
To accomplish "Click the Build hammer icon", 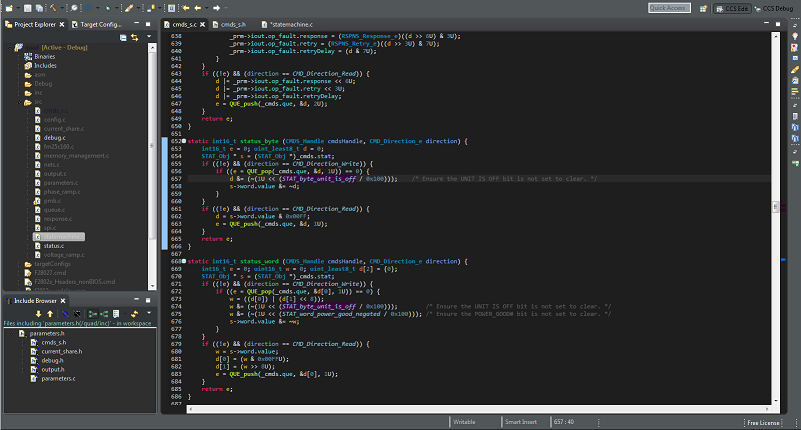I will coord(53,8).
